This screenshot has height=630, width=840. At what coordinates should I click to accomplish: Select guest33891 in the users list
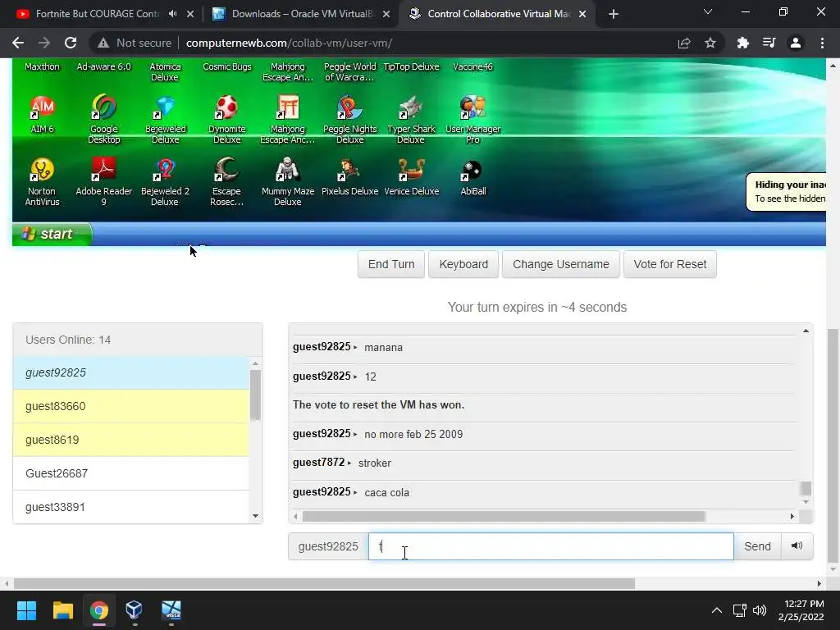131,507
